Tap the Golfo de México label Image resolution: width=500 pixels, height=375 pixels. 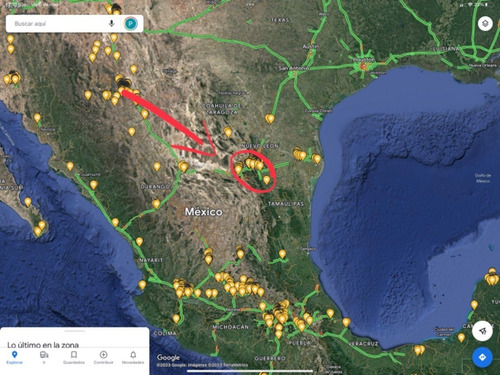coord(483,178)
